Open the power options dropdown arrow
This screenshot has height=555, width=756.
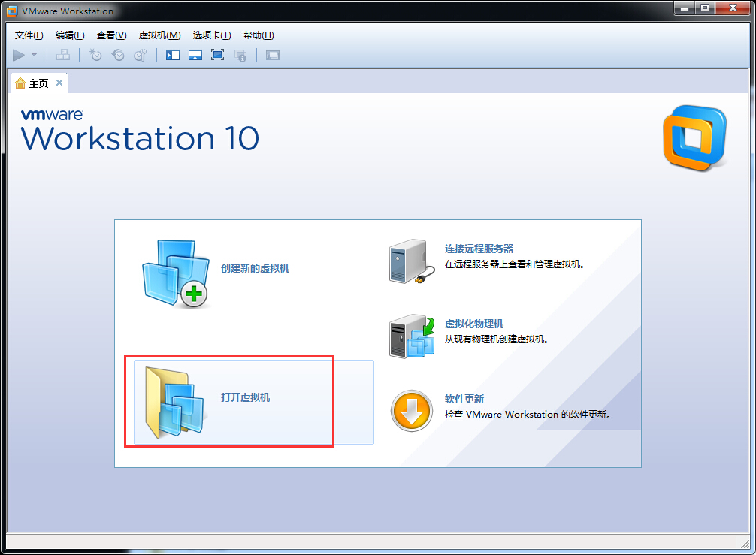(35, 55)
